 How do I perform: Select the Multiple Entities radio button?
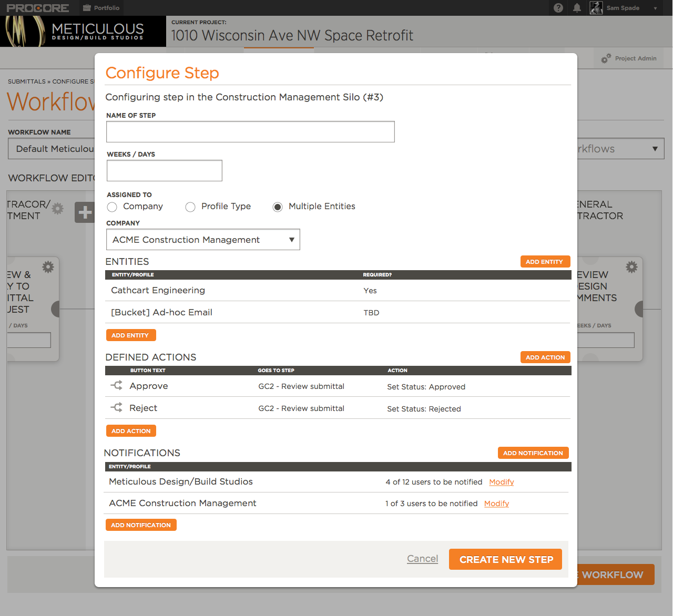[278, 207]
